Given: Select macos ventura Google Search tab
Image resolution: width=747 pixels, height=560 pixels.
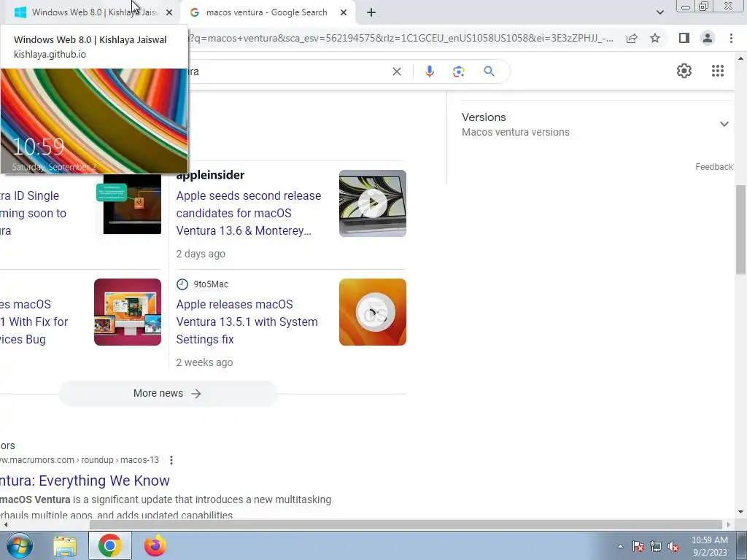Looking at the screenshot, I should pyautogui.click(x=267, y=12).
